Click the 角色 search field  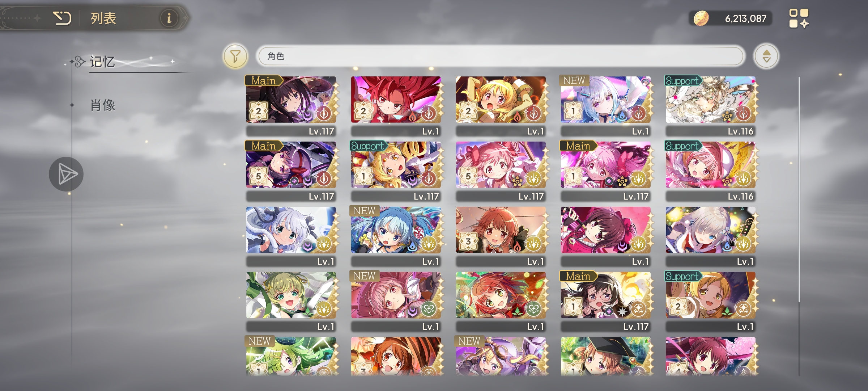tap(501, 56)
